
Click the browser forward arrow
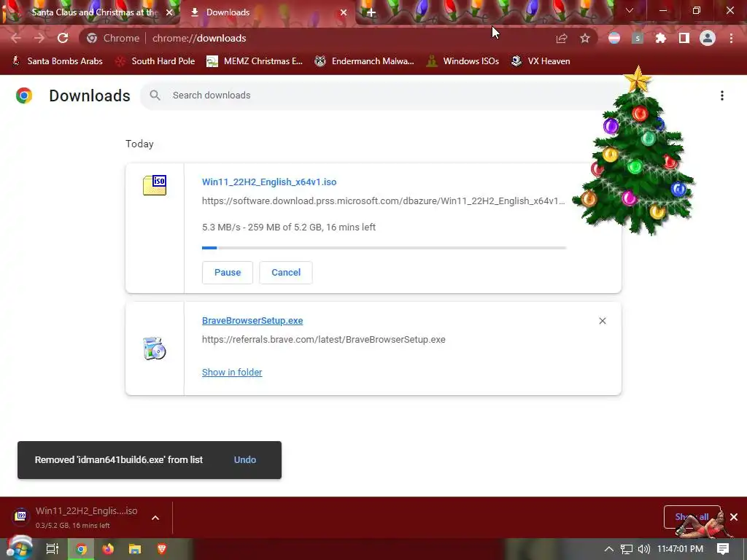(39, 38)
